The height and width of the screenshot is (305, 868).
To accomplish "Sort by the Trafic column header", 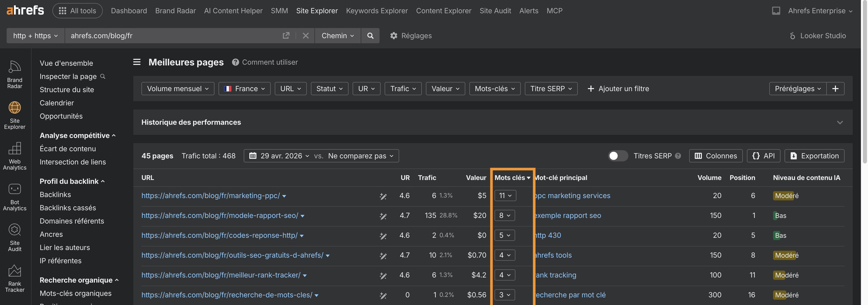I will point(427,178).
